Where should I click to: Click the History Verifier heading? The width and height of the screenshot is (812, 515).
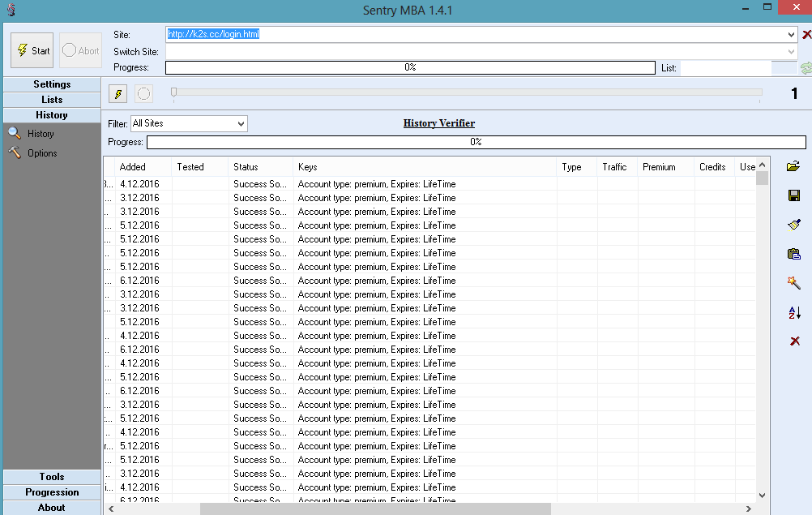[439, 123]
